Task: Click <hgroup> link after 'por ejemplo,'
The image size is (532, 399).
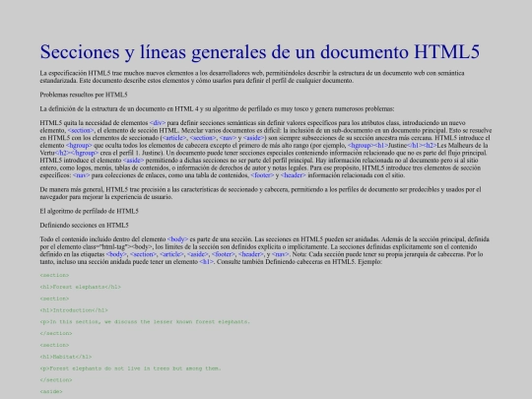Action: coord(361,145)
